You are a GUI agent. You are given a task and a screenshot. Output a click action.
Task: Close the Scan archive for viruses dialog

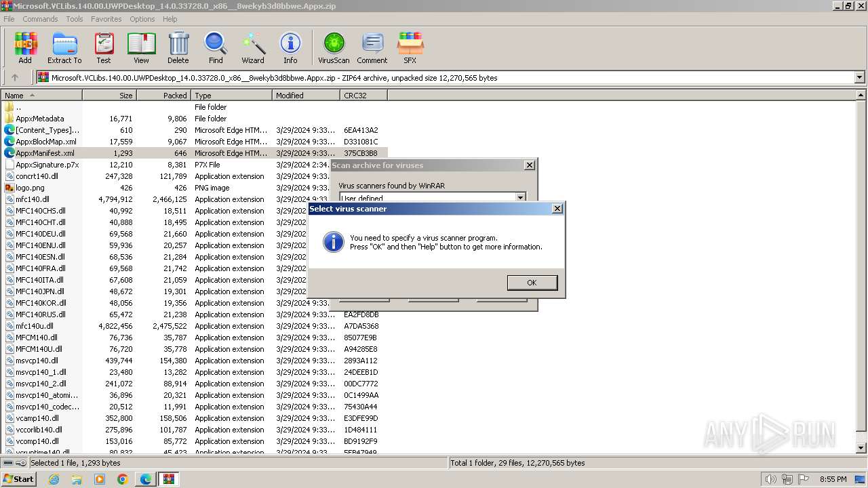click(x=529, y=165)
